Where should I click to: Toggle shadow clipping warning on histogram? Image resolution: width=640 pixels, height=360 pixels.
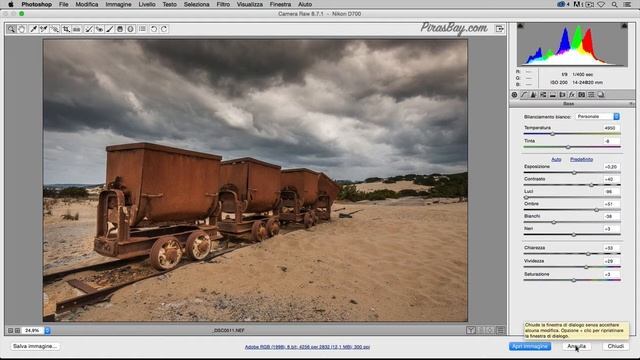(520, 26)
